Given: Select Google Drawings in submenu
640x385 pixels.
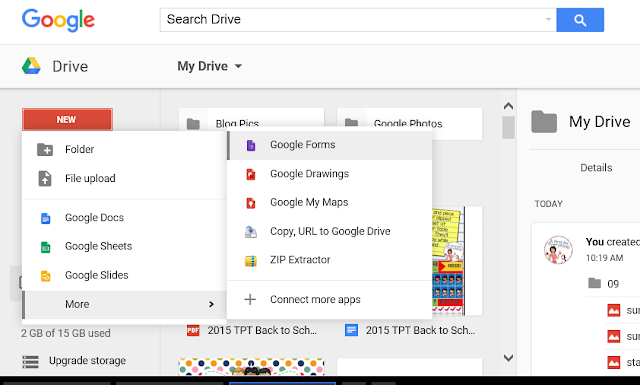Looking at the screenshot, I should click(329, 174).
